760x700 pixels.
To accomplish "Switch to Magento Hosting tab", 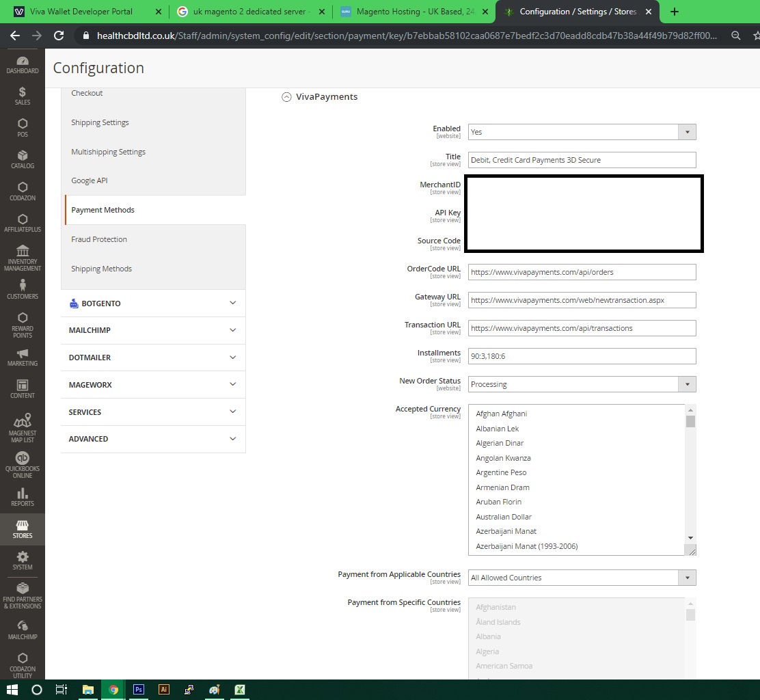I will point(416,12).
